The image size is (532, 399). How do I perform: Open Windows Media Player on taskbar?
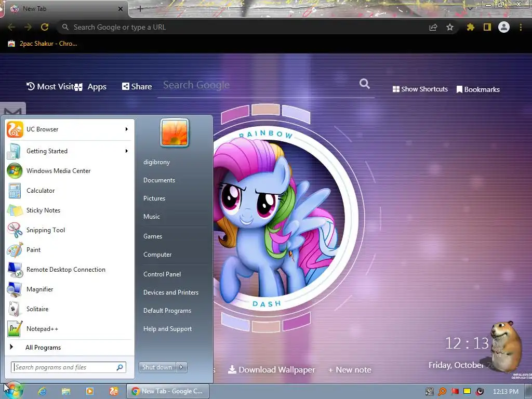click(89, 391)
